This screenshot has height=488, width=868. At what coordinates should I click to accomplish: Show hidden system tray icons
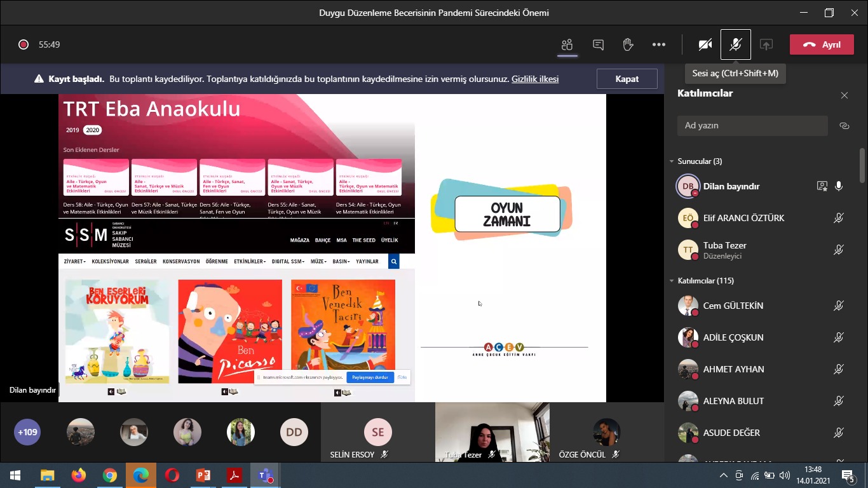coord(723,475)
